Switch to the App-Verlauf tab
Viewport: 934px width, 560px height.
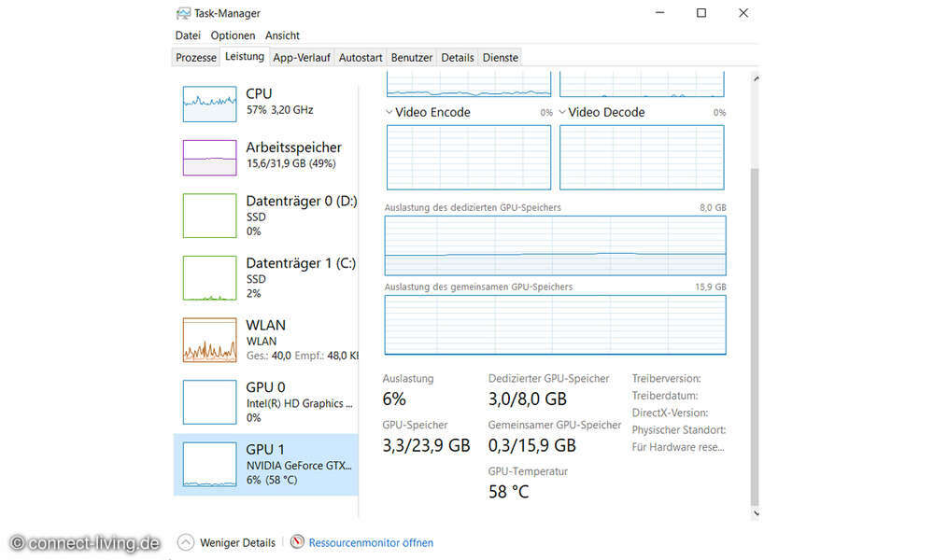pos(301,58)
